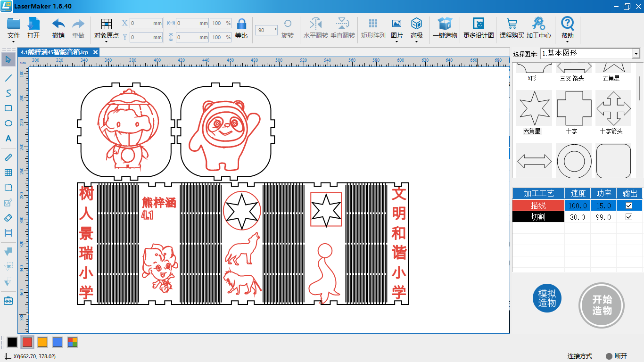Expand the 图片 dropdown arrow
The width and height of the screenshot is (644, 362).
pos(396,41)
